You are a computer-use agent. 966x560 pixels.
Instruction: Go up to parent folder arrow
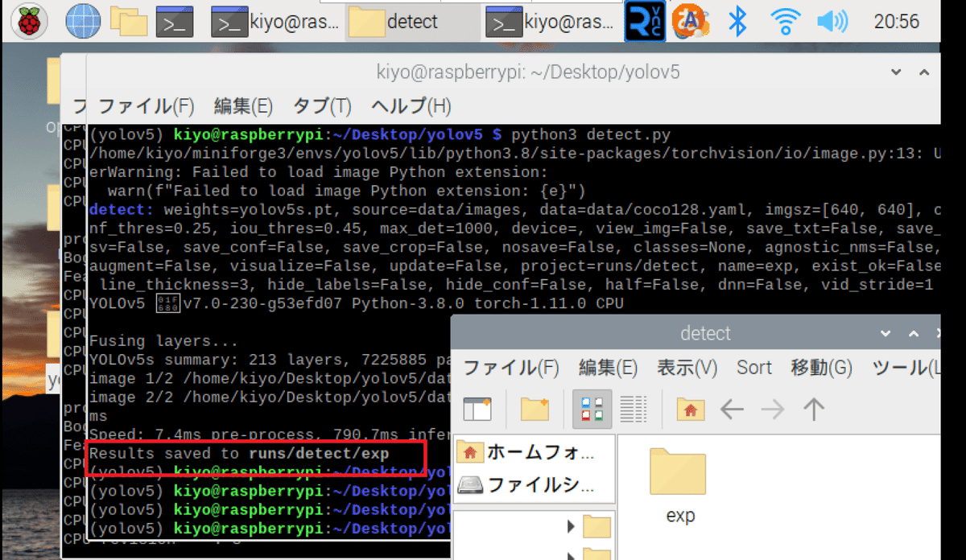[814, 410]
